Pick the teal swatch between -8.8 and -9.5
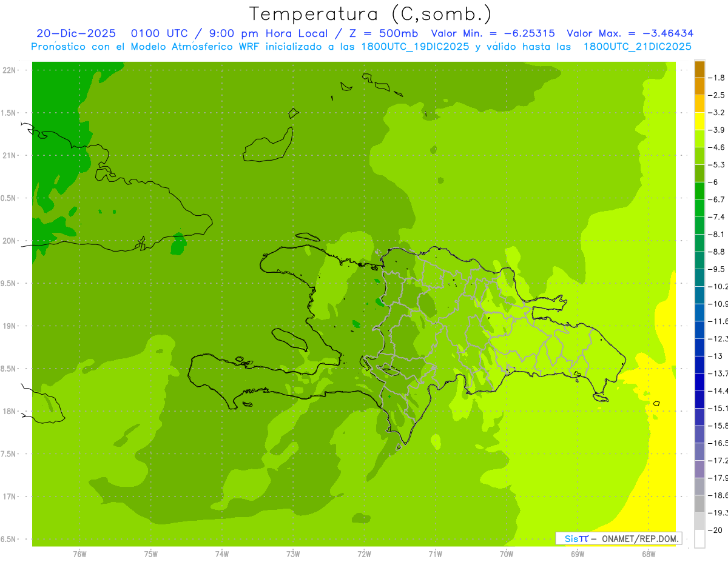The image size is (728, 562). tap(700, 260)
